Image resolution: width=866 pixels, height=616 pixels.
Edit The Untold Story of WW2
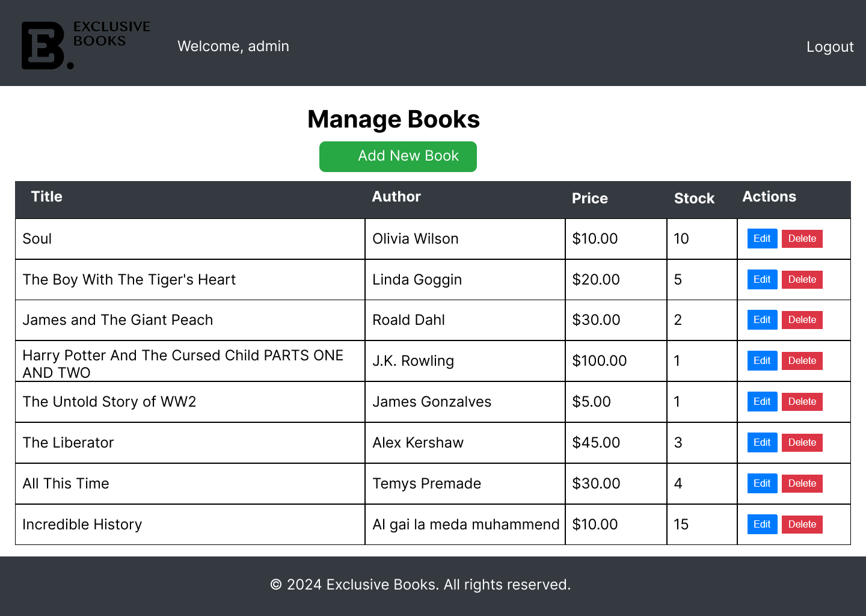click(x=762, y=402)
